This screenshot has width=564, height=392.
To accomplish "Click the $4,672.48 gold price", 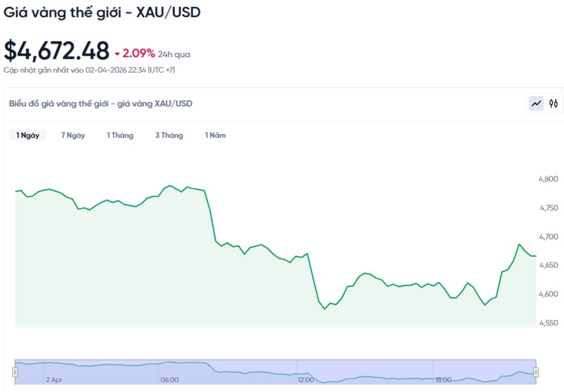I will [x=56, y=51].
